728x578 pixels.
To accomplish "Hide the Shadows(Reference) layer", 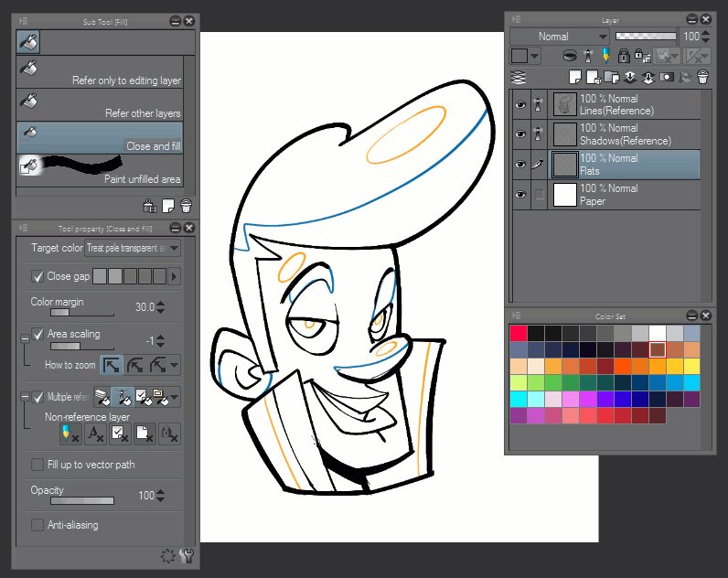I will tap(520, 134).
